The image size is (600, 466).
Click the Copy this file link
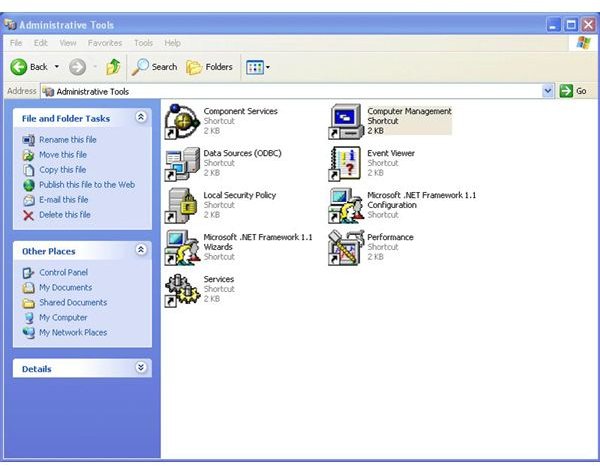pyautogui.click(x=63, y=169)
